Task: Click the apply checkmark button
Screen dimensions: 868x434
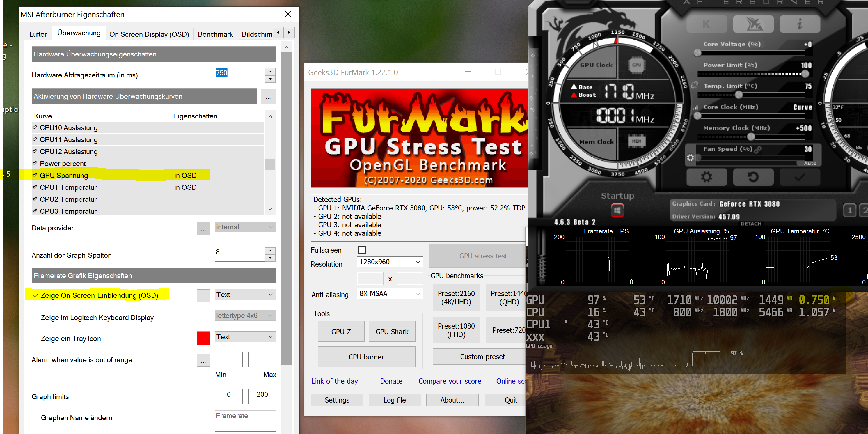Action: pos(799,177)
